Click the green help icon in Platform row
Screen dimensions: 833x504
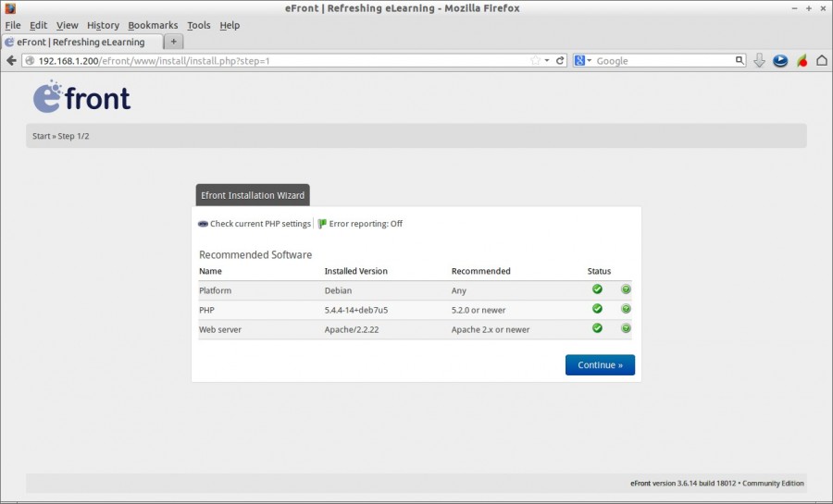[627, 289]
